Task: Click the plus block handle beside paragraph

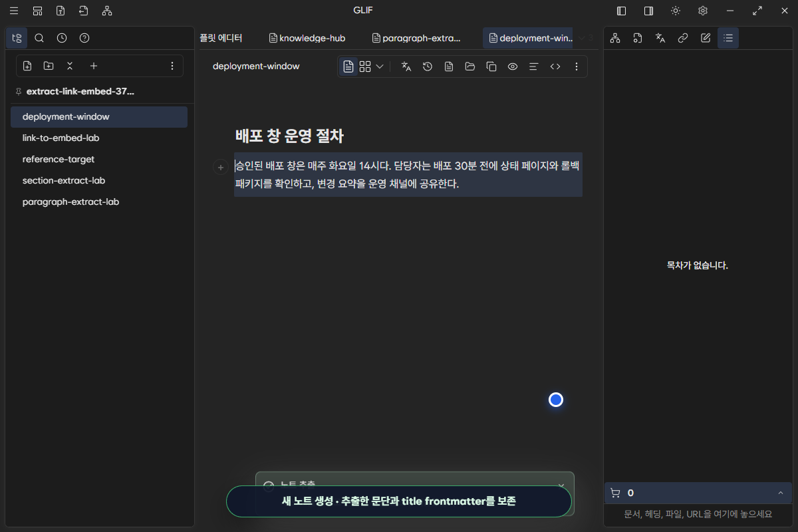Action: 221,168
